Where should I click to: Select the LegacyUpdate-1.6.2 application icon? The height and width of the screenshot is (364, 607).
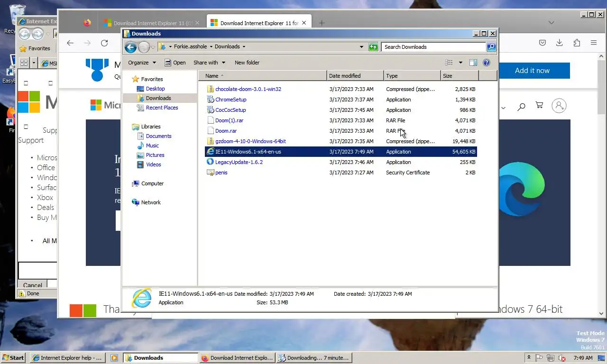click(x=211, y=162)
